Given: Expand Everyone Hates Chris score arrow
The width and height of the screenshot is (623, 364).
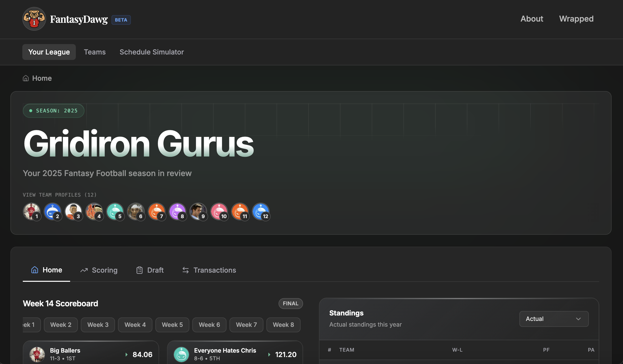Looking at the screenshot, I should pos(269,354).
